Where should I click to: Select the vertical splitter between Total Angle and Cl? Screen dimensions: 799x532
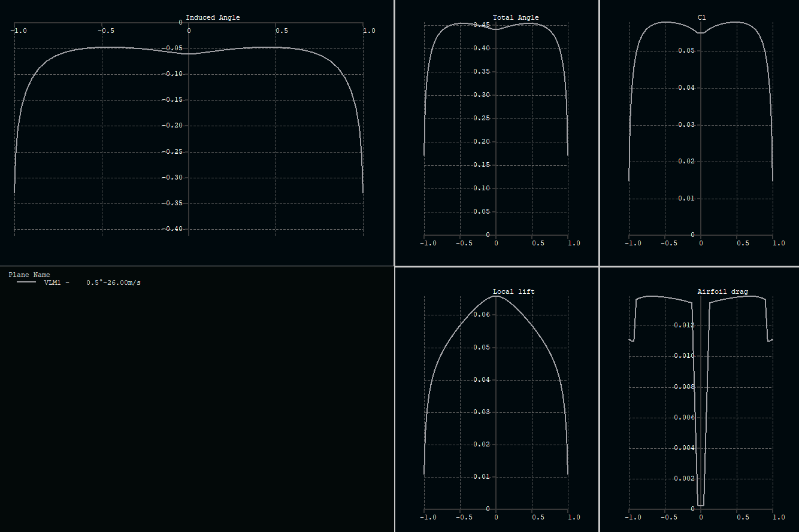[x=599, y=133]
